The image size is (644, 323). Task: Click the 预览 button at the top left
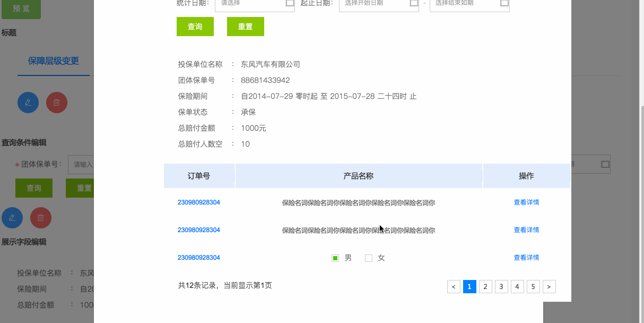pos(21,9)
